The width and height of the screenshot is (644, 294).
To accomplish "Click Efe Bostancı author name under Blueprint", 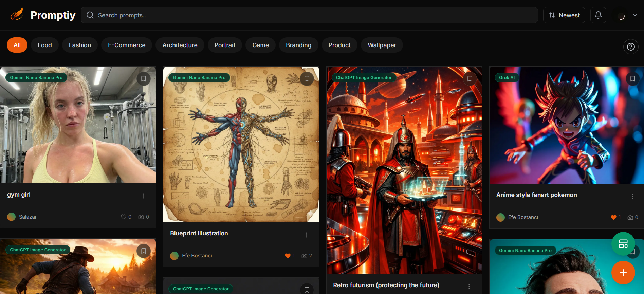I will pos(197,256).
